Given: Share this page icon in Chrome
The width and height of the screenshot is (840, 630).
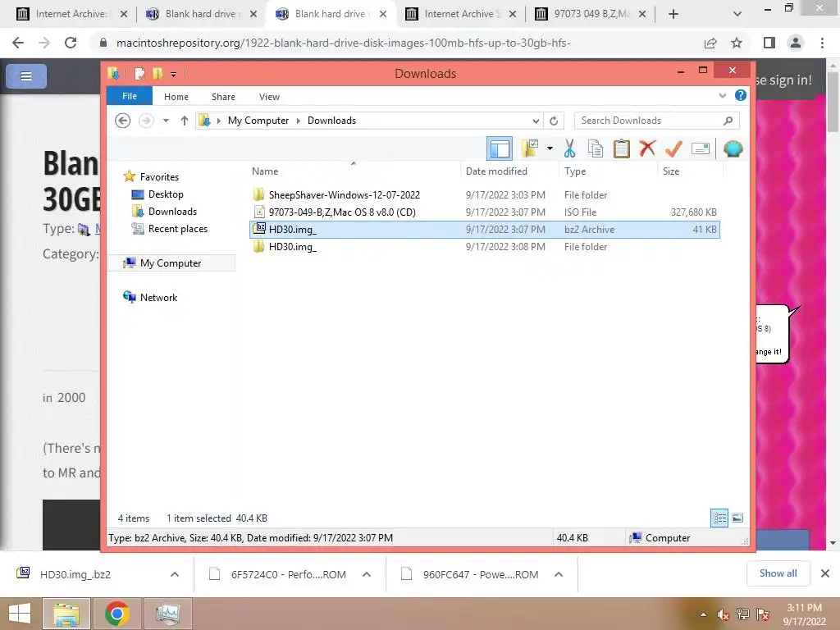Looking at the screenshot, I should coord(710,43).
